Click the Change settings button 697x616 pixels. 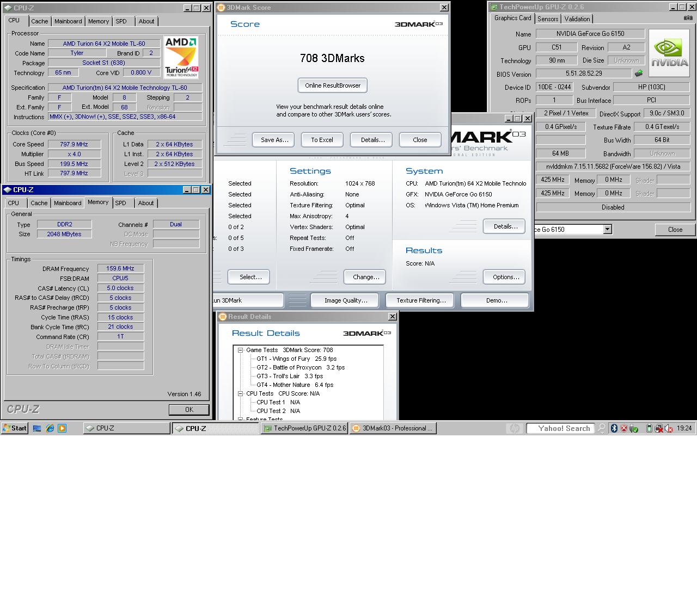tap(365, 277)
